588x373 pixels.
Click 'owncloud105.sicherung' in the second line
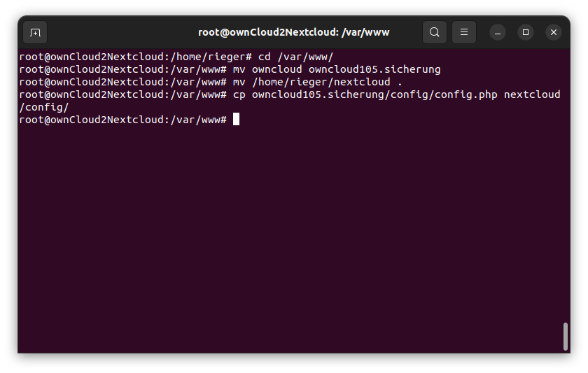click(x=374, y=69)
